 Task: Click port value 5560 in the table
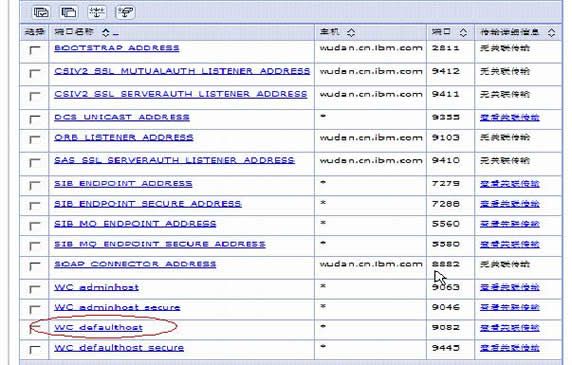pos(445,224)
